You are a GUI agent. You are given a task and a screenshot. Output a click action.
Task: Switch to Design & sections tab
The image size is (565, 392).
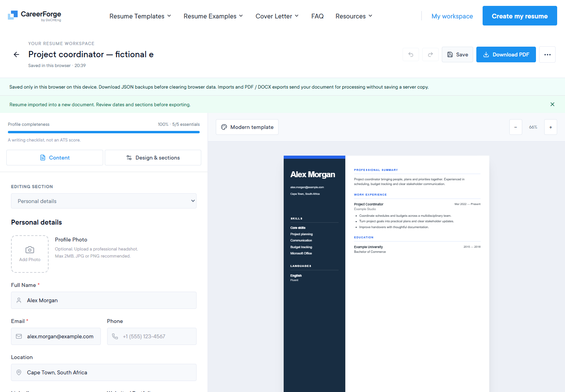pyautogui.click(x=153, y=158)
